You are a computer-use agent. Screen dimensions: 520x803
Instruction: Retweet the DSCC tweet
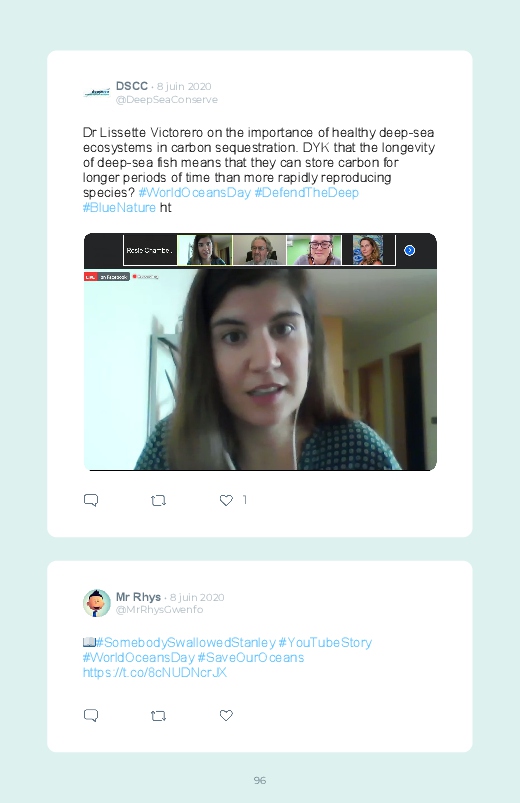click(158, 500)
